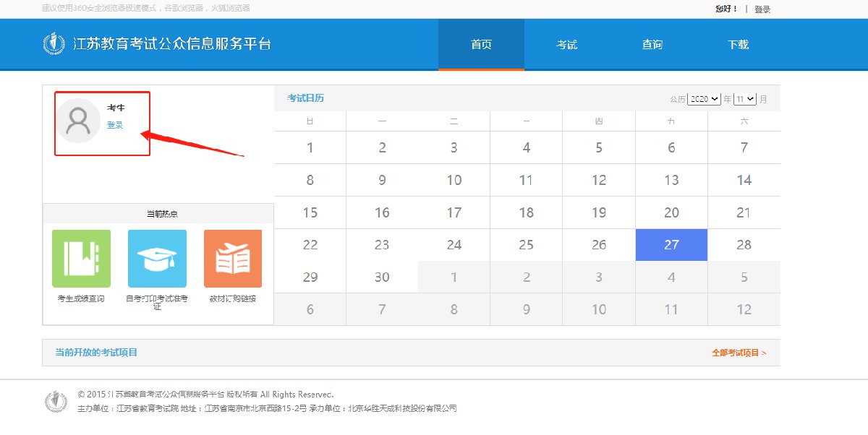Viewport: 868px width, 435px height.
Task: Expand the month dropdown showing 11
Action: pyautogui.click(x=744, y=99)
